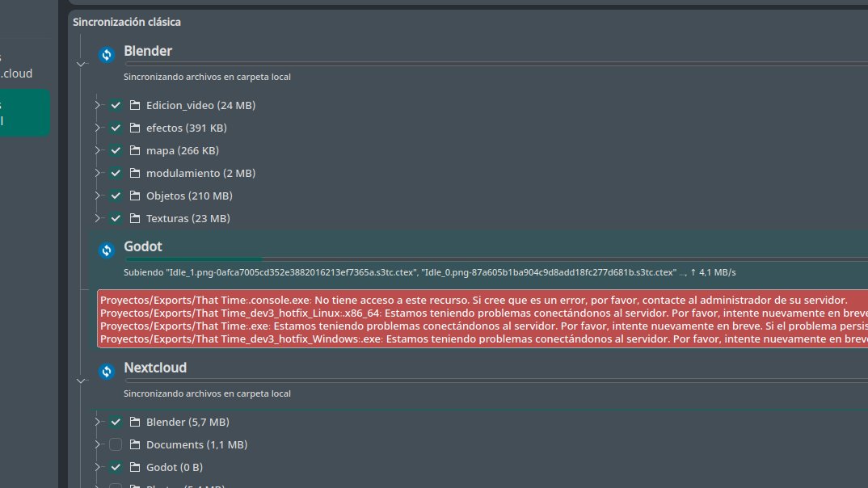868x488 pixels.
Task: Click 'Edicion_video (24 MB)' row label
Action: tap(200, 105)
